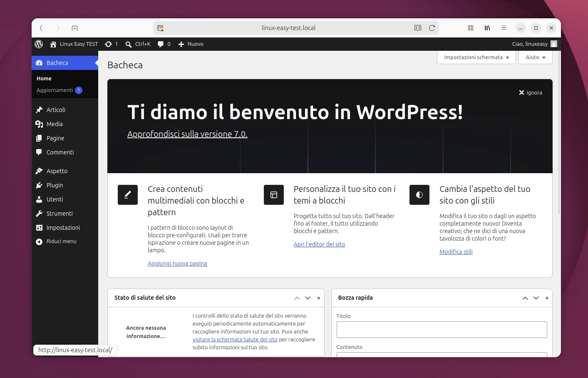588x378 pixels.
Task: Open the browser bookmarks library icon
Action: (x=487, y=28)
